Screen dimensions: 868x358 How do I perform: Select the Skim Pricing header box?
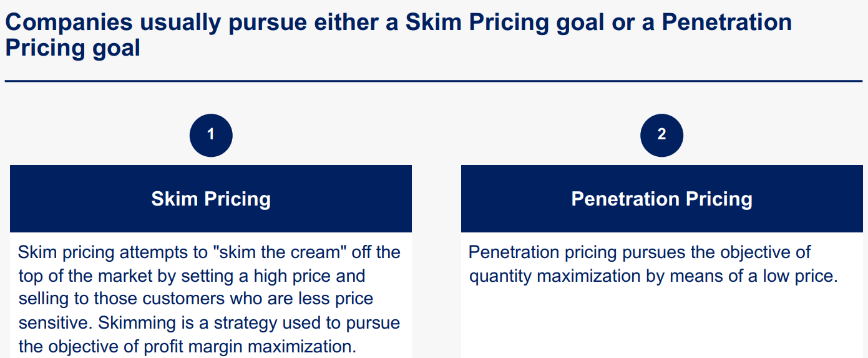(211, 199)
